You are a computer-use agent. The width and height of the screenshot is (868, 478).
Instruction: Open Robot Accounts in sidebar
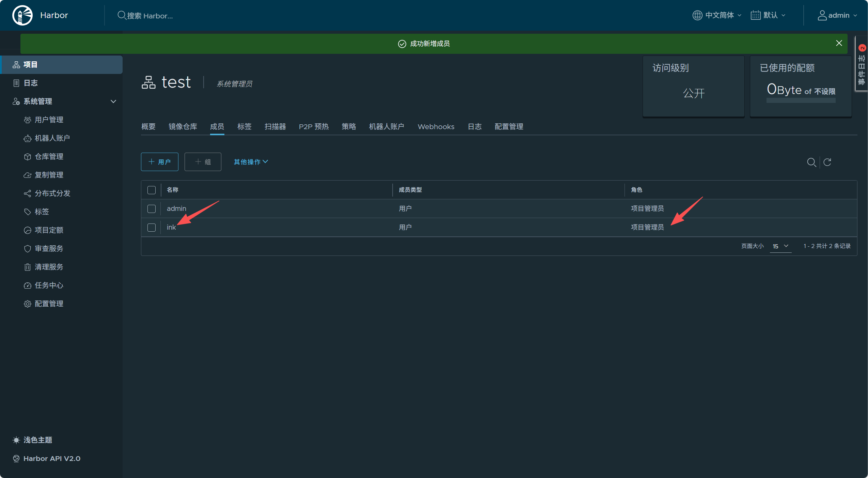pos(52,138)
